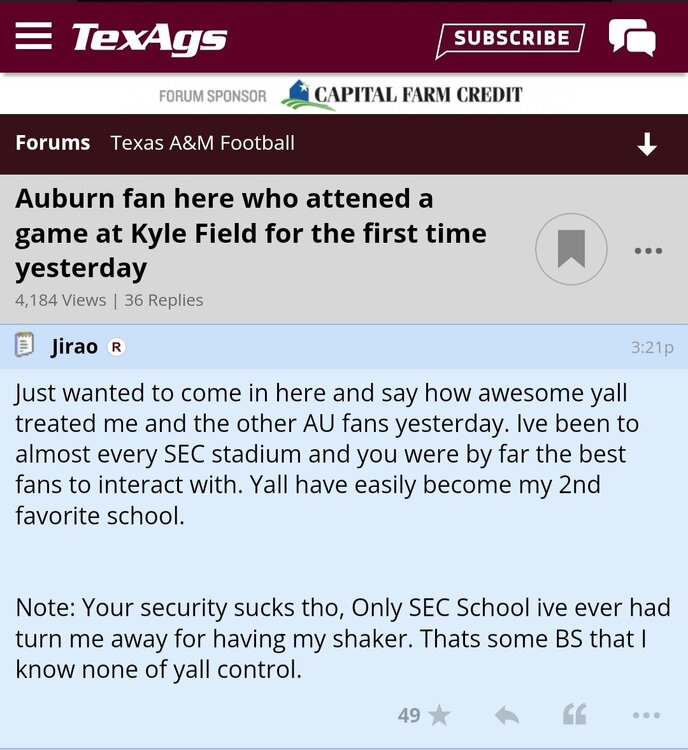Click the reply arrow on post
The image size is (688, 750).
tap(507, 715)
